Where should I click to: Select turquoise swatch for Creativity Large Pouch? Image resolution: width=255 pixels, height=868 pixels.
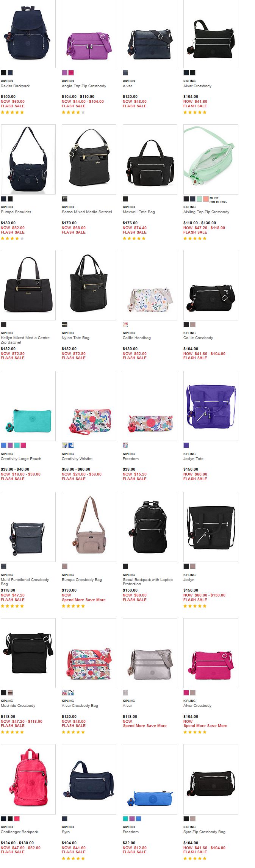[x=17, y=445]
